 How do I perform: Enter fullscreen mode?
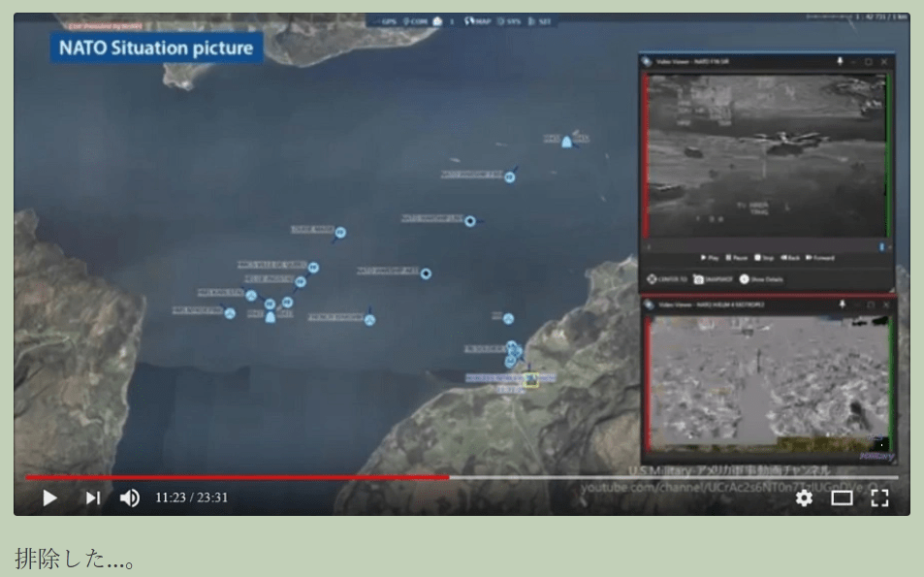point(879,498)
